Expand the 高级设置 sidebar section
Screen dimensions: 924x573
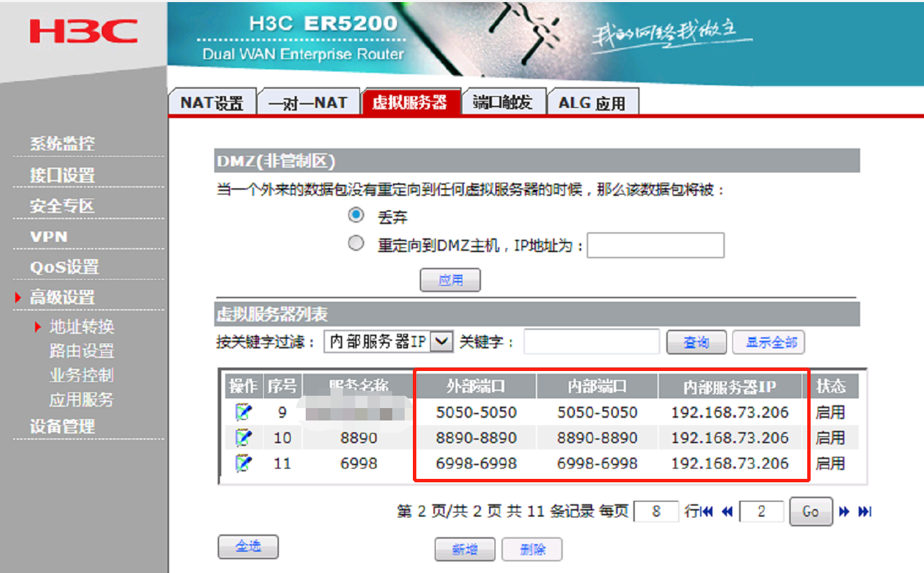click(62, 297)
